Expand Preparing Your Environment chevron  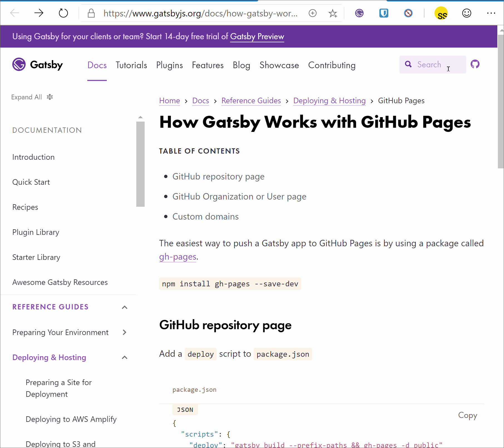coord(125,332)
